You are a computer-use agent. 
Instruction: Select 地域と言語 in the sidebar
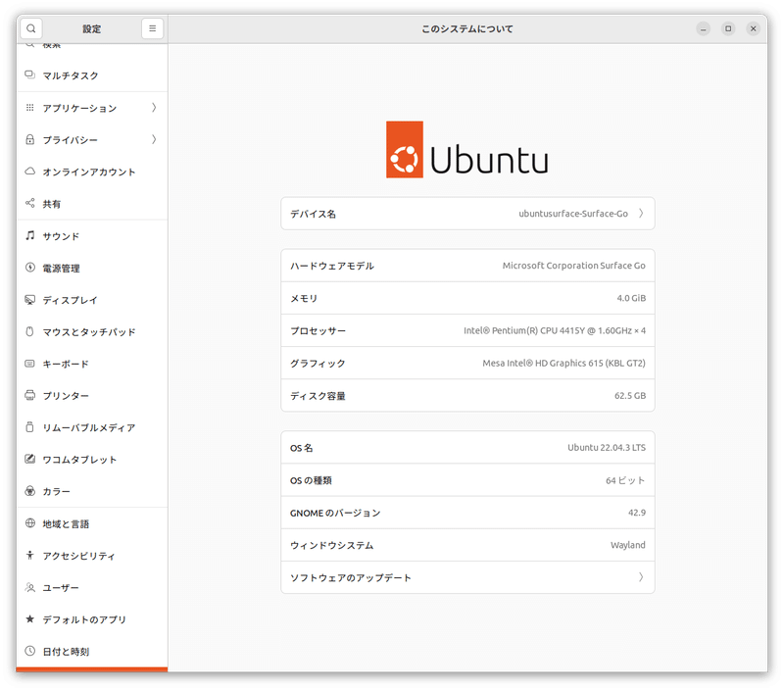(x=92, y=524)
